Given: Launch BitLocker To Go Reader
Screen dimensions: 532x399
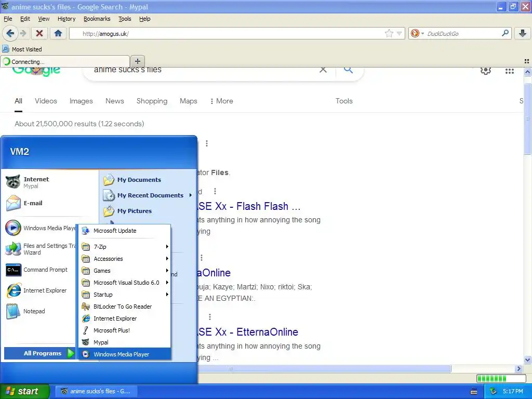Looking at the screenshot, I should tap(125, 307).
